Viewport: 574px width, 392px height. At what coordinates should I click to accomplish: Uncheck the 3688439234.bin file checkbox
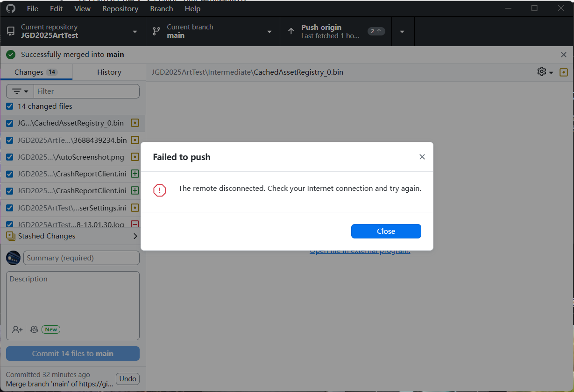[10, 140]
